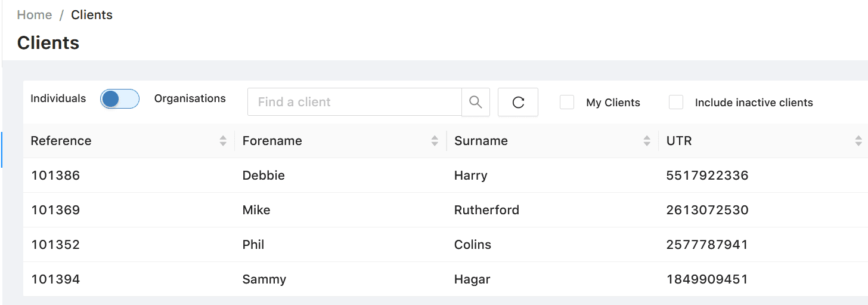Click the Individuals label
Screen dimensions: 868x305
pos(58,98)
